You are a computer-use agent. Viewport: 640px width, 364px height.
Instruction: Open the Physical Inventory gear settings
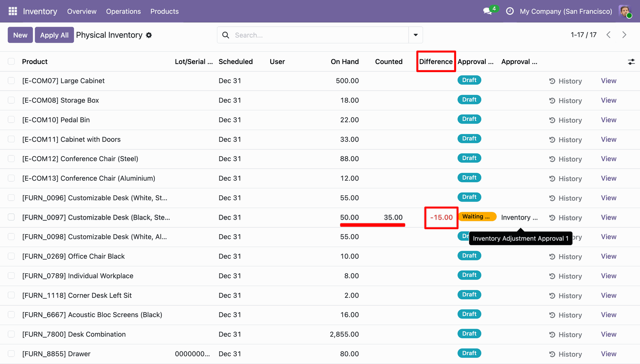pyautogui.click(x=149, y=35)
